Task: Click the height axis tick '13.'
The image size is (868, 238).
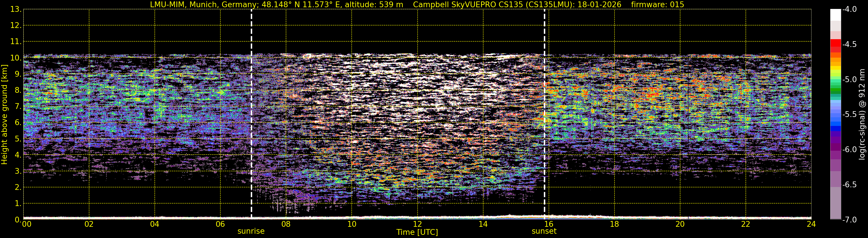Action: coord(16,10)
